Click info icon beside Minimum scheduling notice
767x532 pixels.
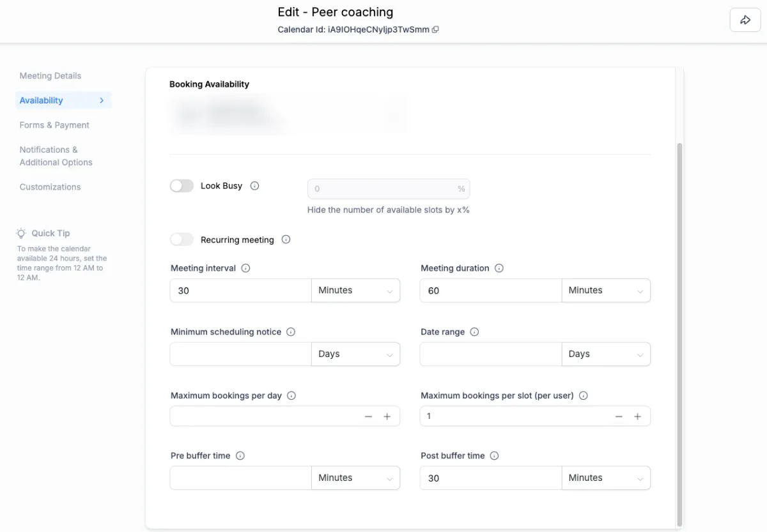point(291,332)
